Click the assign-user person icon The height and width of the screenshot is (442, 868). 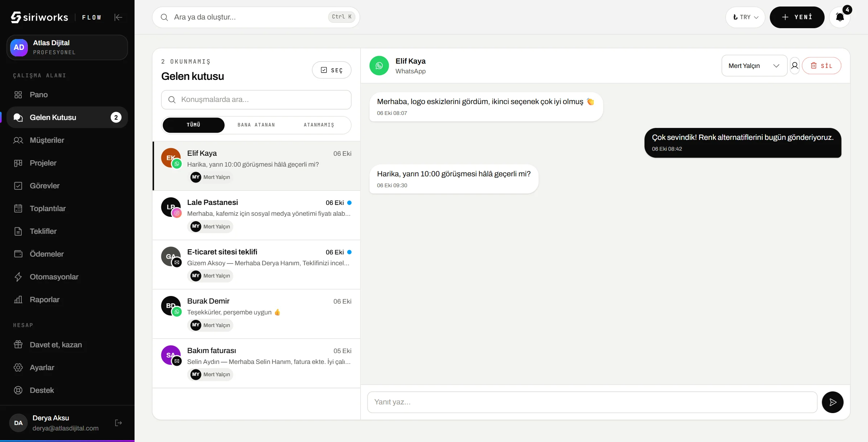pos(795,65)
